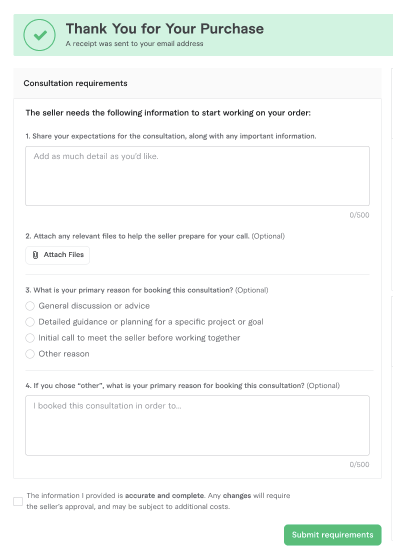Select the Other reason radio button
393x548 pixels.
point(30,354)
